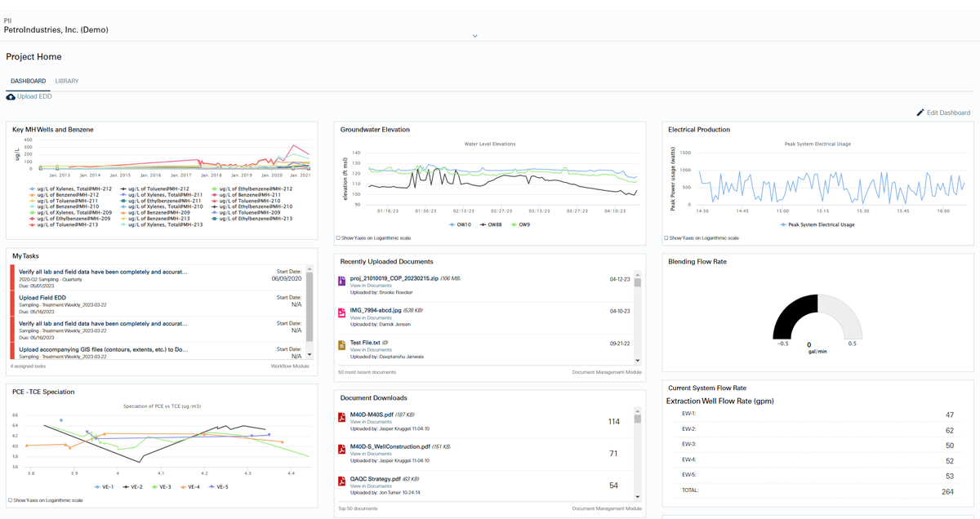Click '4 assigned tasks' footer text
The image size is (980, 519).
click(x=29, y=366)
